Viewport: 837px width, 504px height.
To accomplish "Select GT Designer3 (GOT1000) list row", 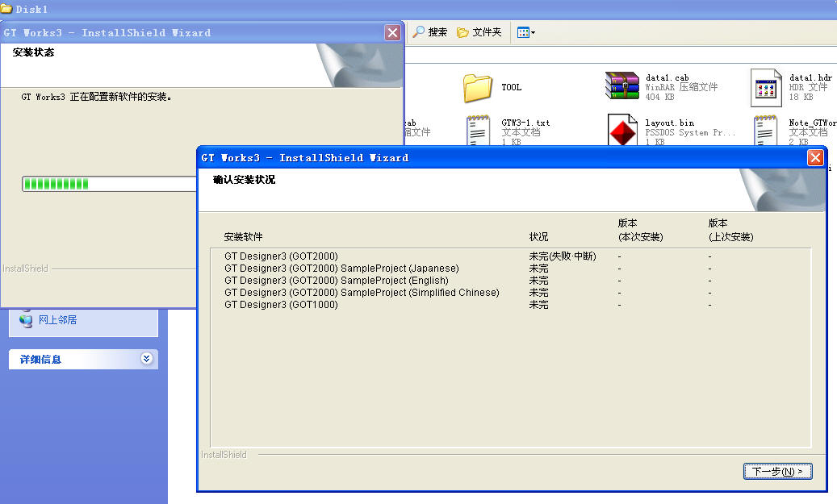I will tap(281, 305).
